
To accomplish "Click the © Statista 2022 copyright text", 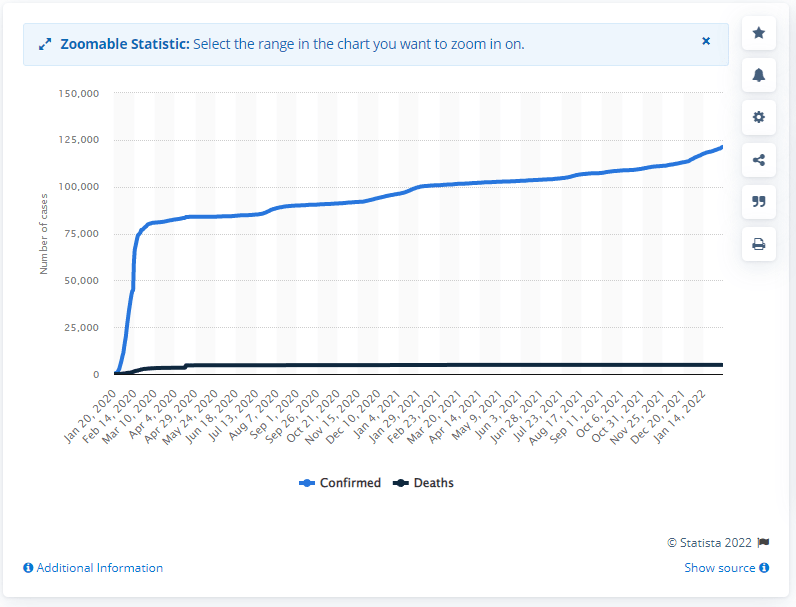I will pos(710,543).
